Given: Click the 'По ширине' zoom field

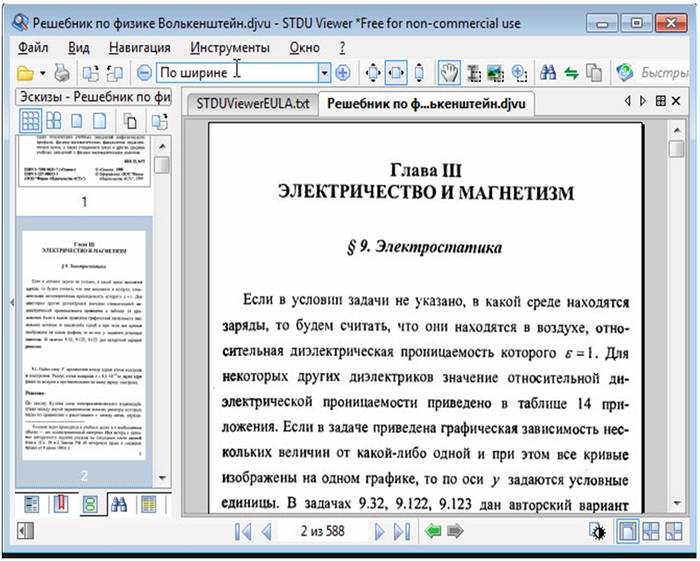Looking at the screenshot, I should coord(237,72).
